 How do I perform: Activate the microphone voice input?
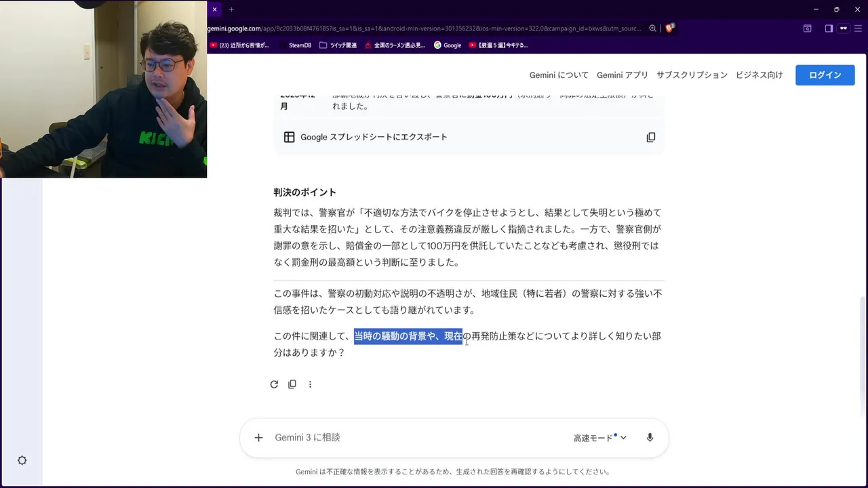(x=650, y=438)
